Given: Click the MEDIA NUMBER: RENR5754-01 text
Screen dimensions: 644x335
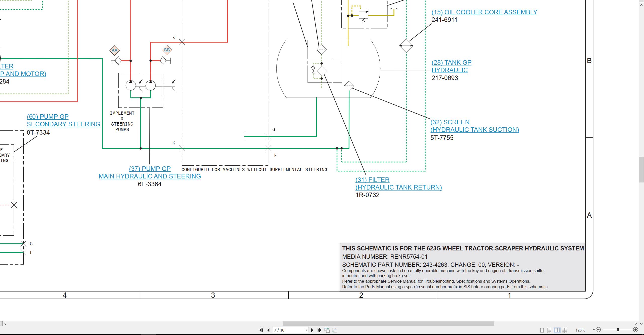Looking at the screenshot, I should (x=385, y=257).
